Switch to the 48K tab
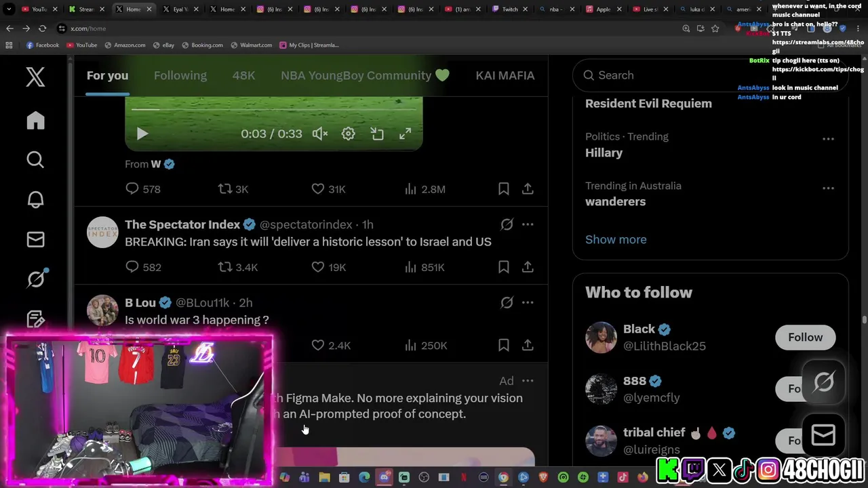 click(243, 75)
